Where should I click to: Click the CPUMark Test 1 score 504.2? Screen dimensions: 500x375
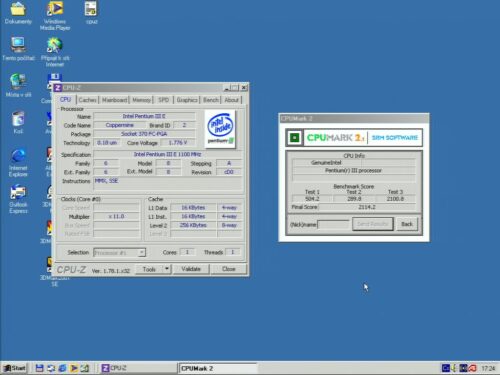312,199
